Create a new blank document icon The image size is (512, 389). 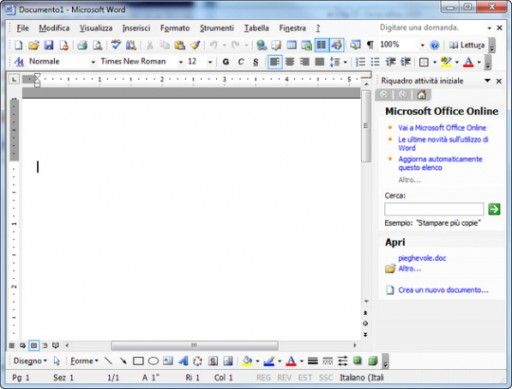18,45
